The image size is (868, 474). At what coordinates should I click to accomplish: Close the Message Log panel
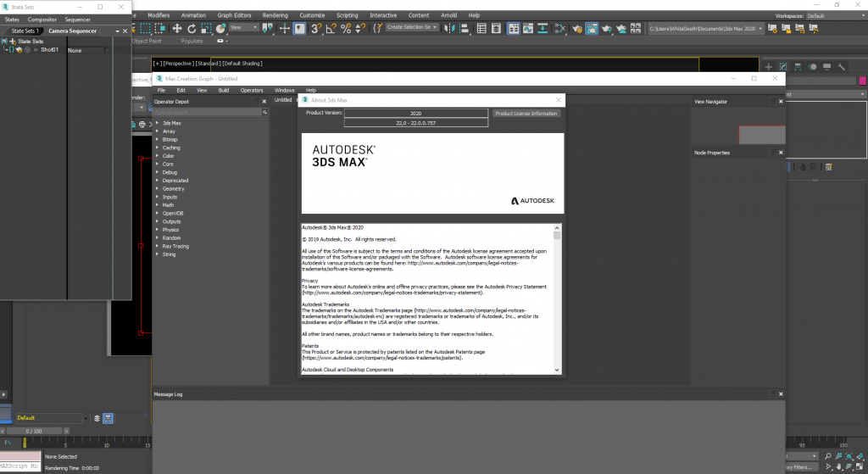pos(781,394)
